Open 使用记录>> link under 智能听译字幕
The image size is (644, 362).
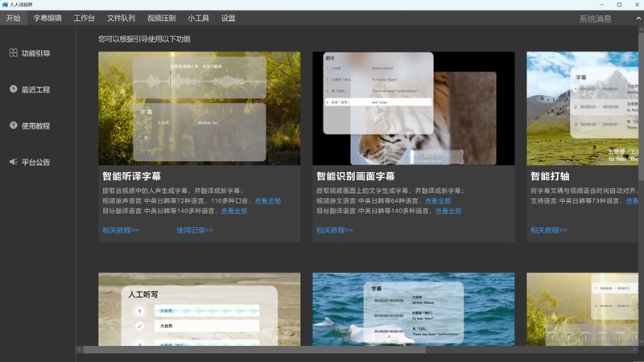click(195, 230)
